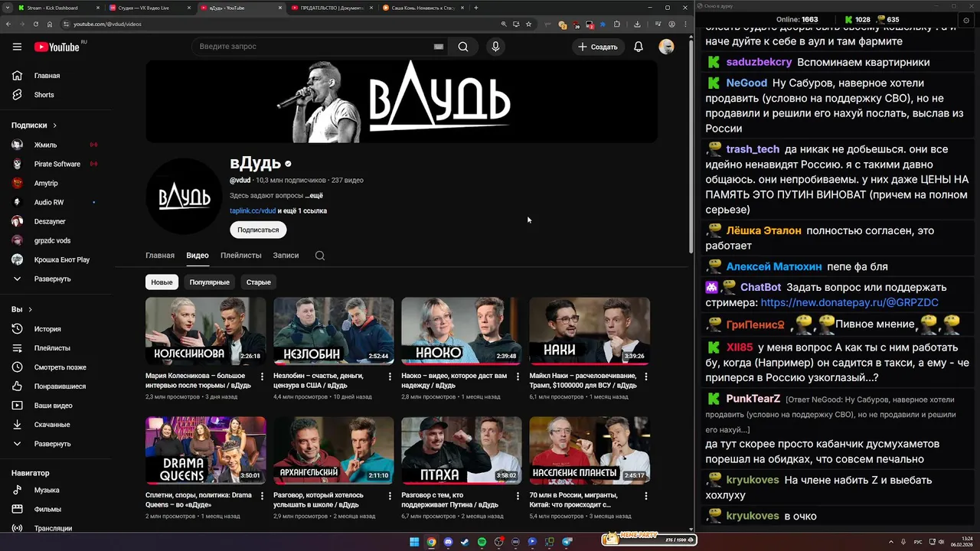Image resolution: width=980 pixels, height=551 pixels.
Task: Open the Колесникова video thumbnail
Action: (x=205, y=331)
